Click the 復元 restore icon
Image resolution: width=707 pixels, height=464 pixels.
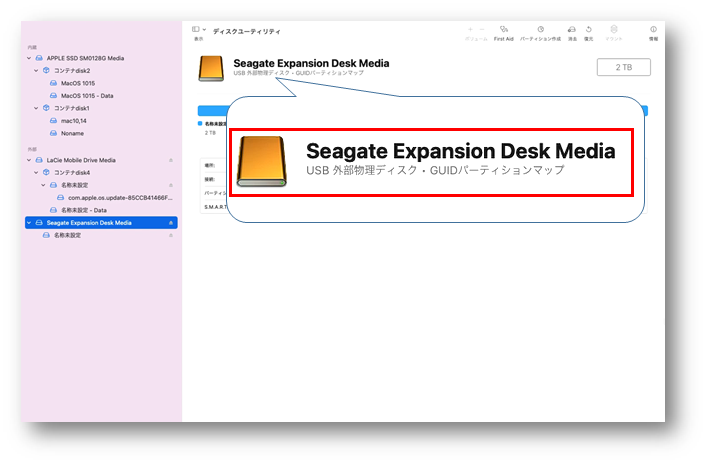pyautogui.click(x=588, y=29)
